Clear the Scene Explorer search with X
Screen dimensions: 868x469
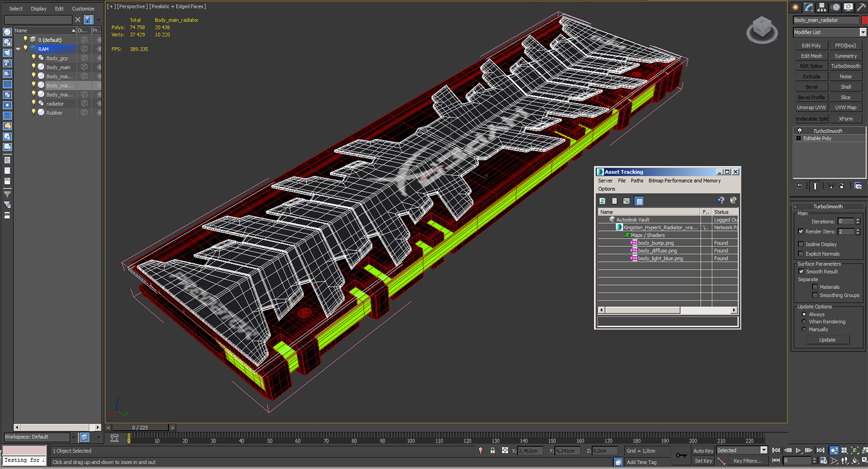coord(77,19)
